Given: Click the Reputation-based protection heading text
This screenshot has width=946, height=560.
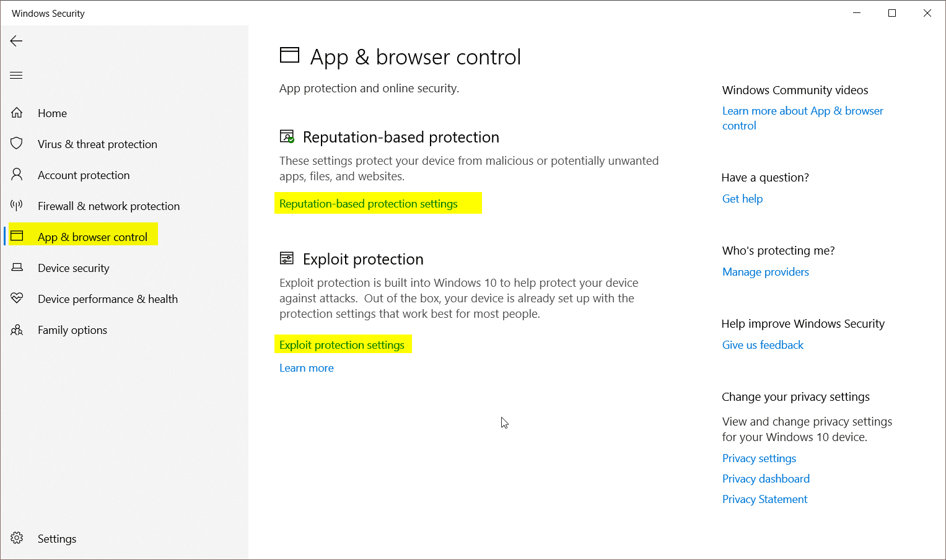Looking at the screenshot, I should point(401,137).
